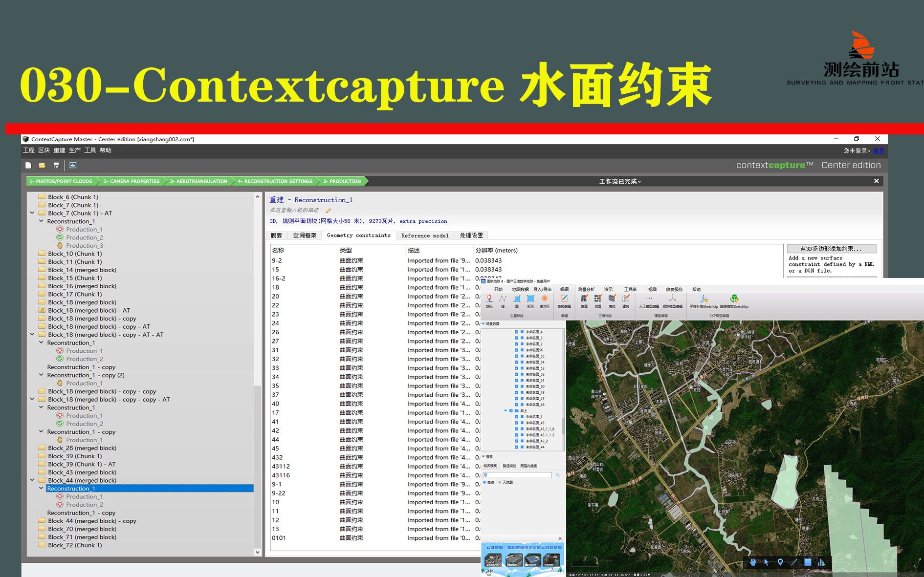The width and height of the screenshot is (924, 577).
Task: Select the 天地图 radio button
Action: point(500,482)
